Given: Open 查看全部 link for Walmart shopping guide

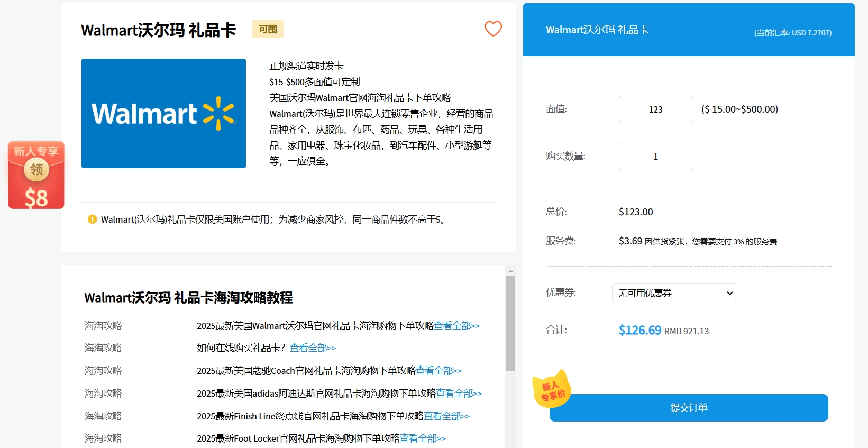Looking at the screenshot, I should tap(456, 326).
